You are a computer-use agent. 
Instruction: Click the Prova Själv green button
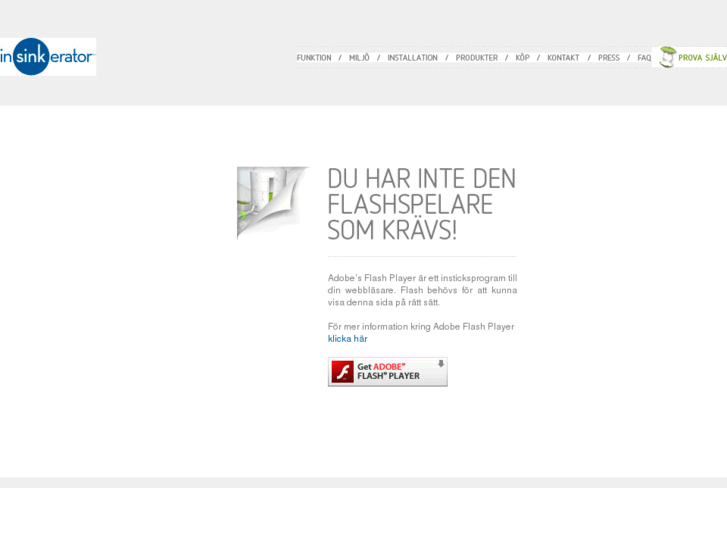689,57
